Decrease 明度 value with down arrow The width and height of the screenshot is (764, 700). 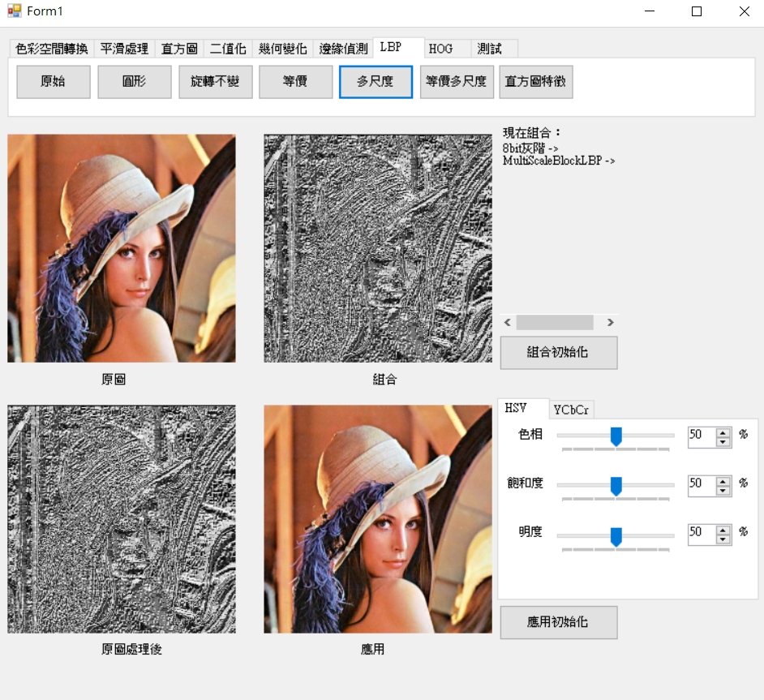(x=723, y=539)
